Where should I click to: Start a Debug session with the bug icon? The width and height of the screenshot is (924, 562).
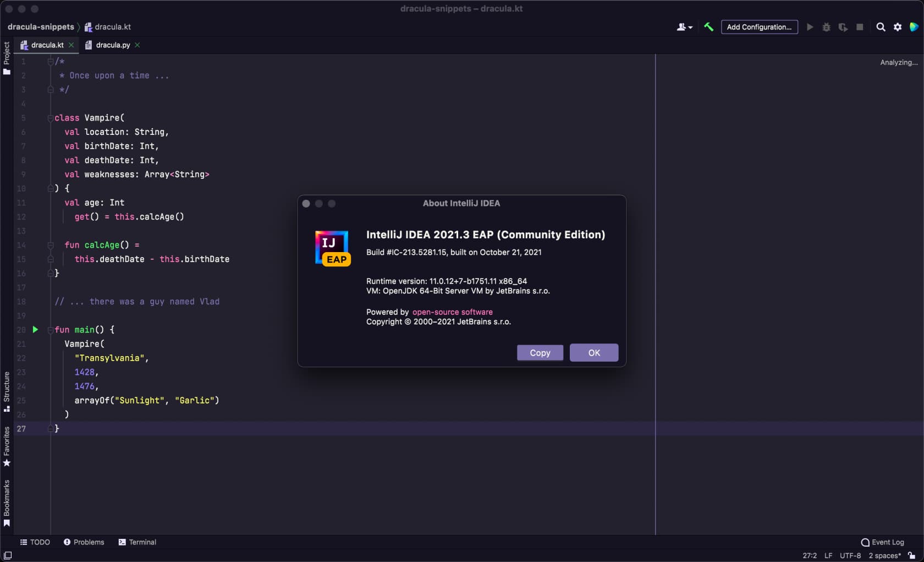click(826, 26)
